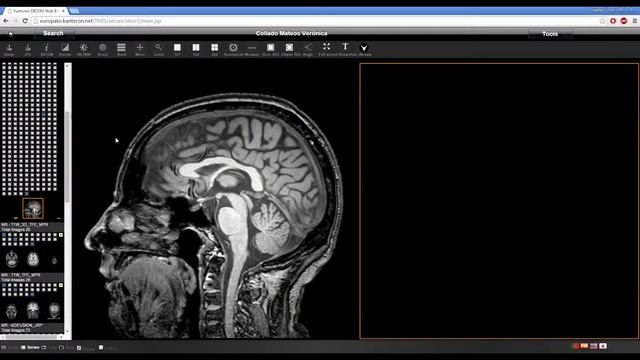The width and height of the screenshot is (640, 360).
Task: Export the image with the JPG tool
Action: click(x=27, y=49)
